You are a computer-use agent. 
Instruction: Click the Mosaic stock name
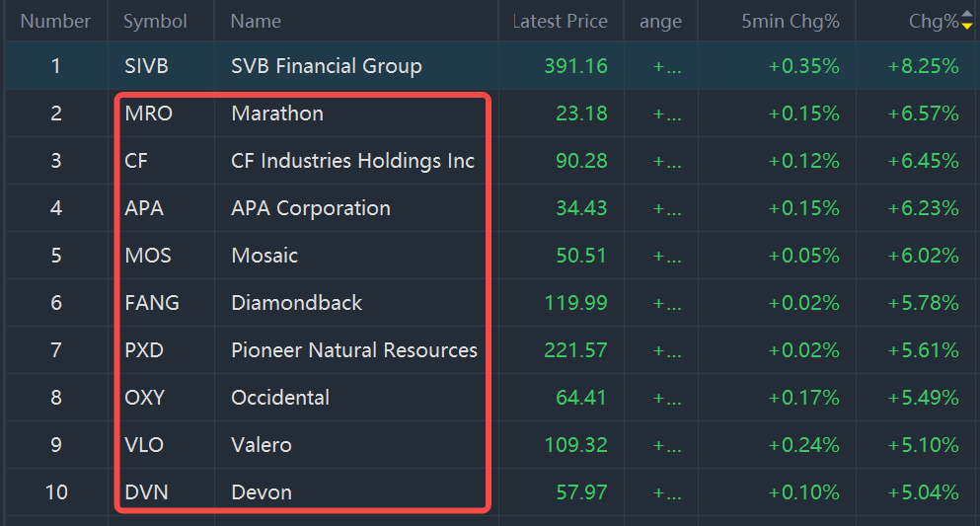point(264,256)
